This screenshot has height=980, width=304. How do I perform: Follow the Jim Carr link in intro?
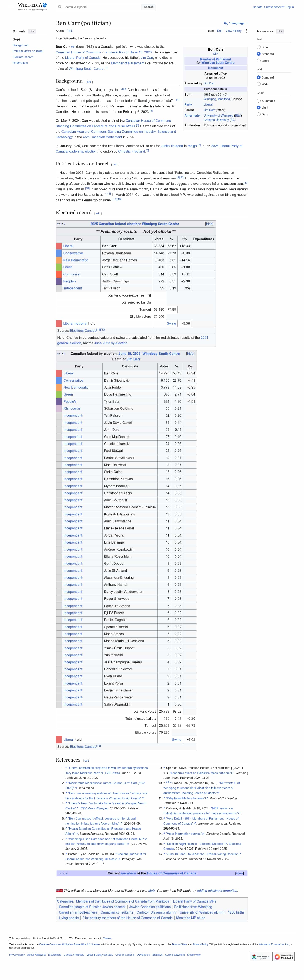(147, 58)
